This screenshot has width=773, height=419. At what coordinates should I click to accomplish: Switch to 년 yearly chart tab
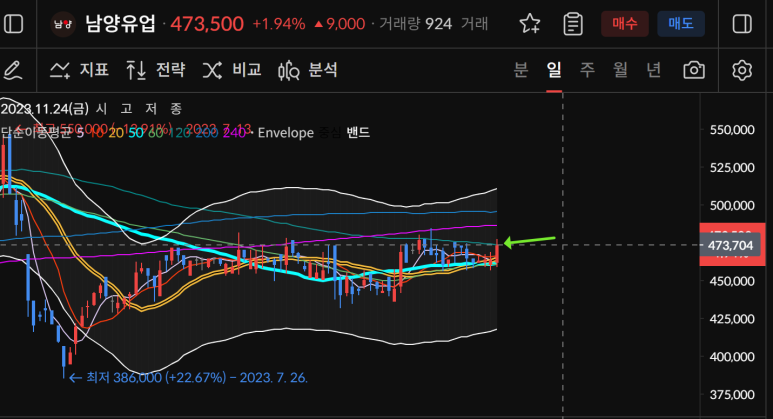tap(653, 70)
